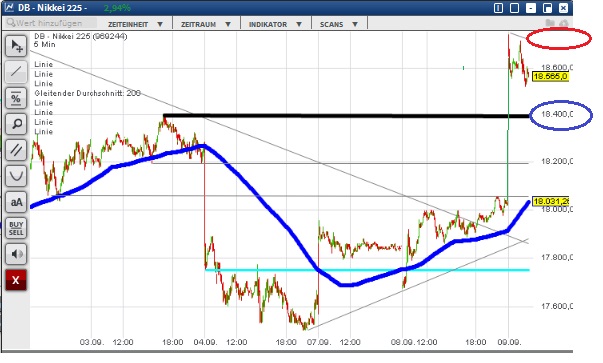
Task: Click the green 2,94% change value
Action: click(x=117, y=8)
